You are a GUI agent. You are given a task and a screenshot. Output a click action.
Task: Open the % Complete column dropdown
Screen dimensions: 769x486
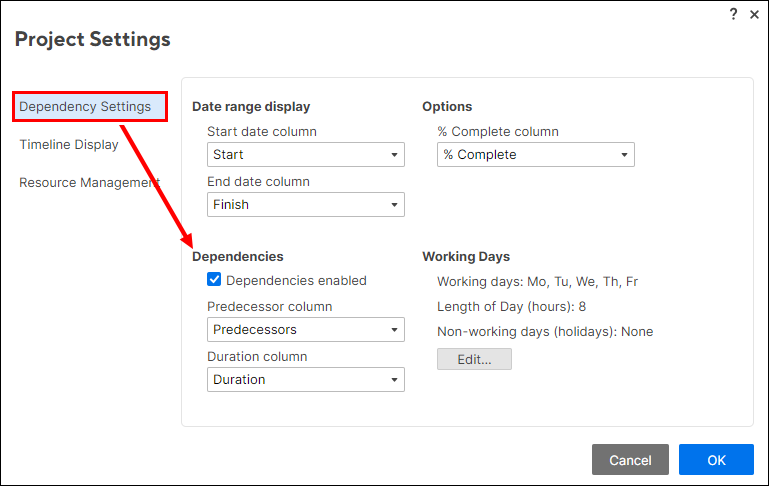535,155
